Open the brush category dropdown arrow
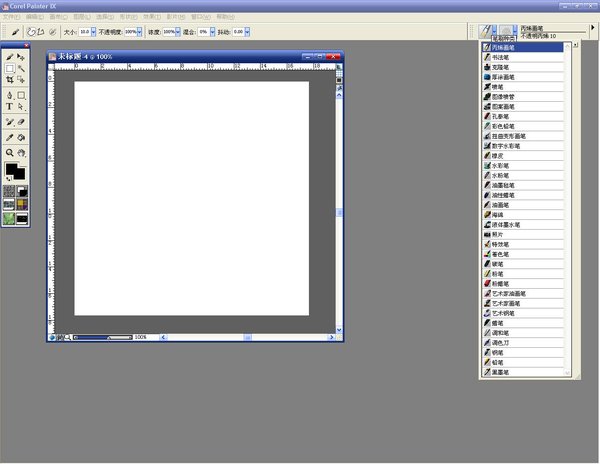 pos(495,30)
